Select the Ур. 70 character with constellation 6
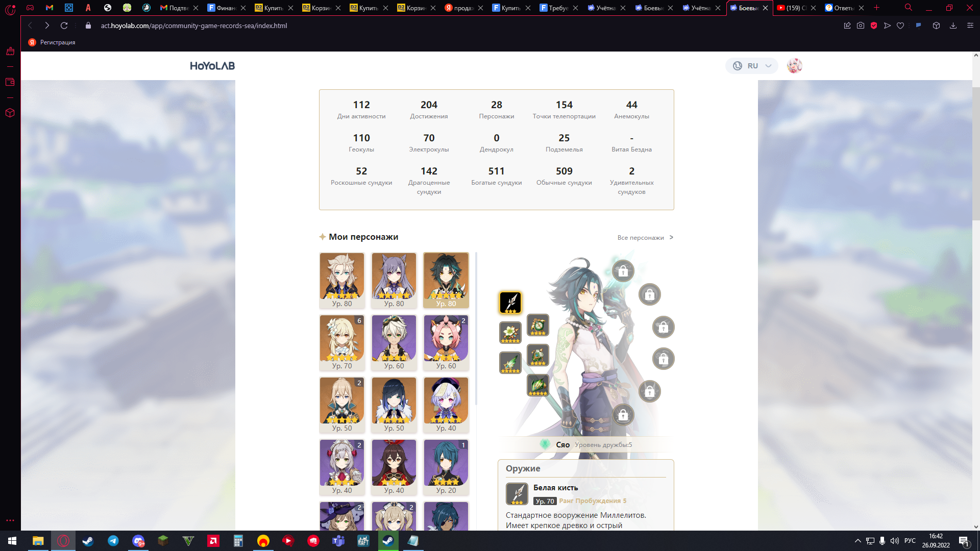 (x=342, y=342)
